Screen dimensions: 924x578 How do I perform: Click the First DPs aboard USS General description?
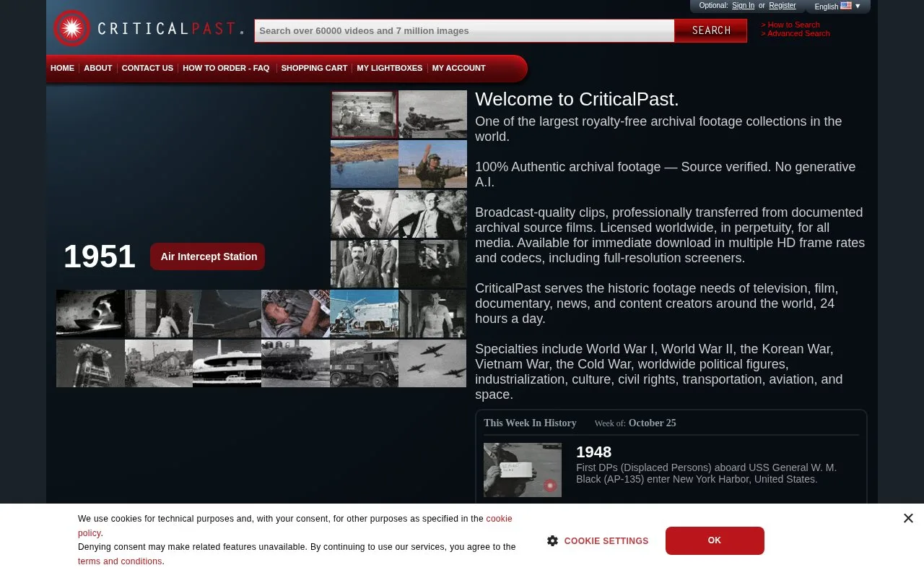[706, 473]
